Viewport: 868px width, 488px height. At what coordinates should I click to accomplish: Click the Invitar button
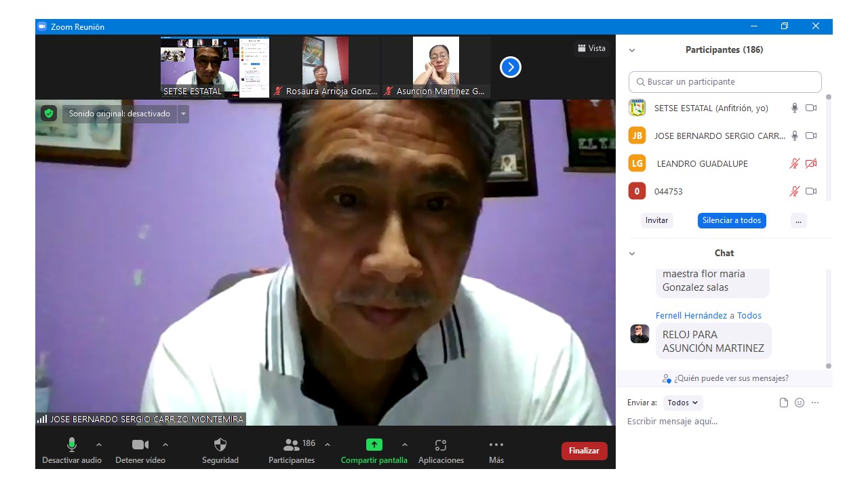click(656, 220)
